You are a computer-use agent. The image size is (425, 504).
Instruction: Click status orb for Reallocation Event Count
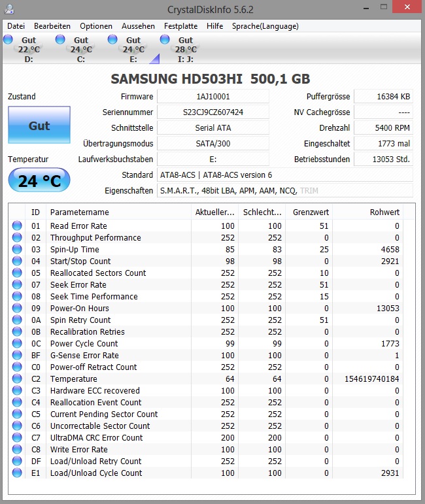click(17, 402)
